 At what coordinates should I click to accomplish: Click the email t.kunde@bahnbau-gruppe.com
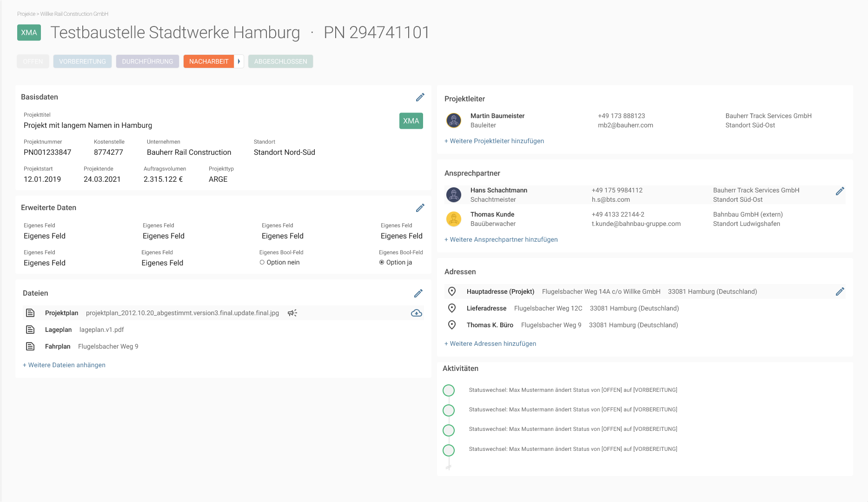636,224
